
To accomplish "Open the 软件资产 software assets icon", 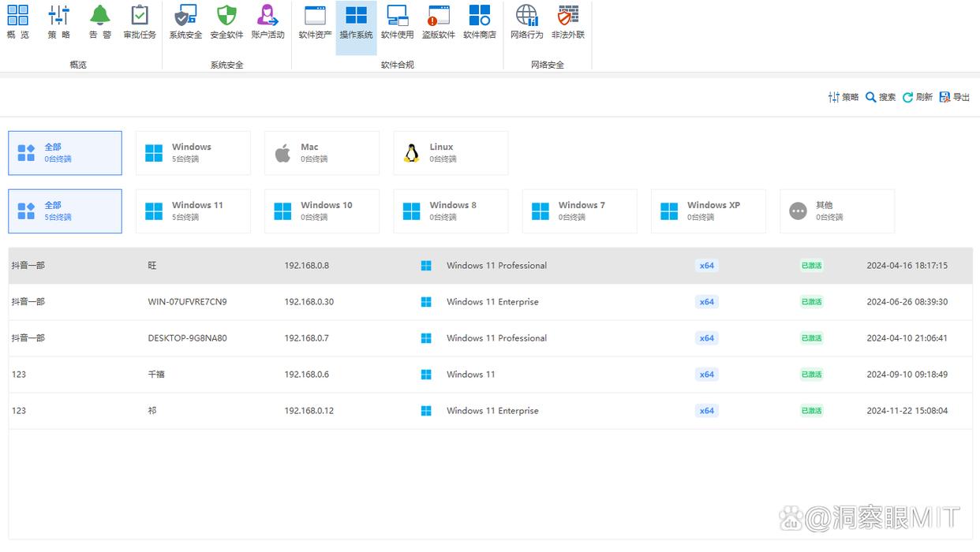I will (315, 22).
